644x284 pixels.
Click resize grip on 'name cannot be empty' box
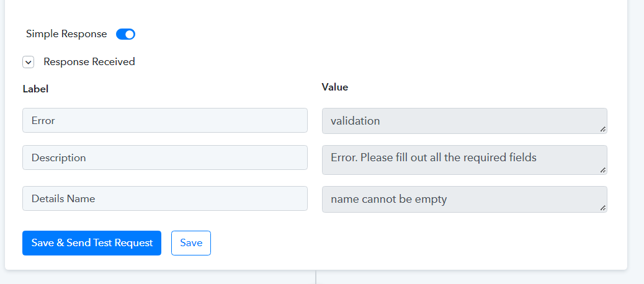click(x=602, y=208)
